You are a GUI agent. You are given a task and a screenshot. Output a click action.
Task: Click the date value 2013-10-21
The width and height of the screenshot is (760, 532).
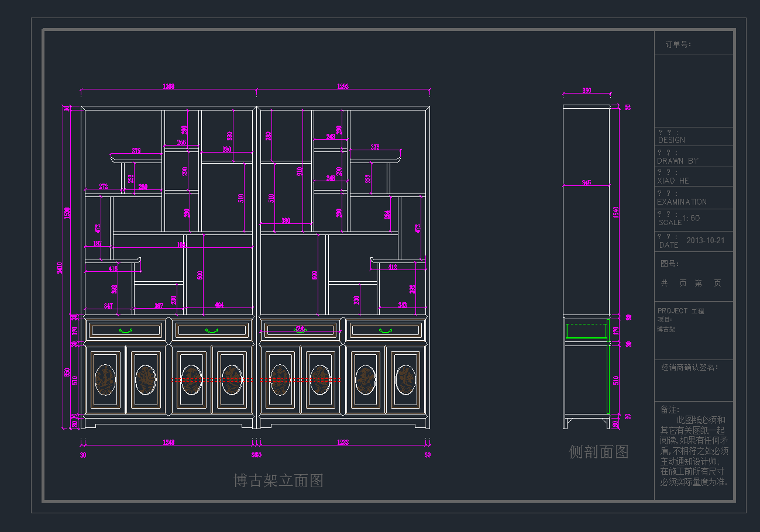pos(705,240)
